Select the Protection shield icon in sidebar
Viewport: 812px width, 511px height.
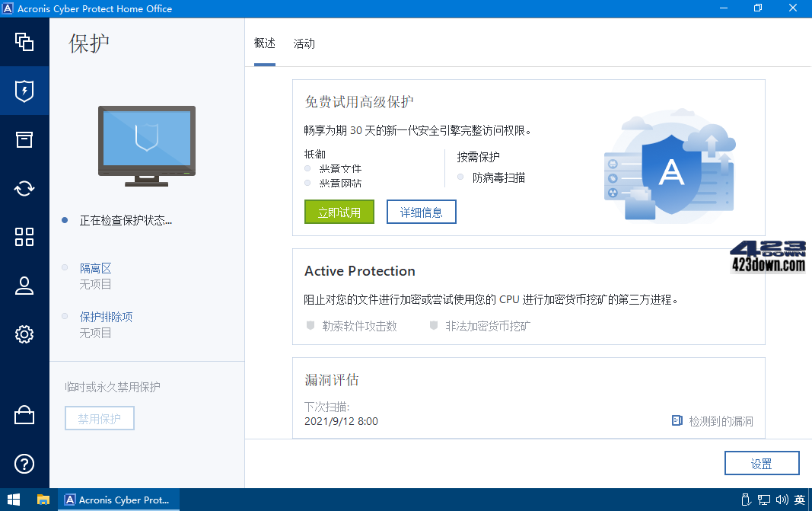pos(24,91)
